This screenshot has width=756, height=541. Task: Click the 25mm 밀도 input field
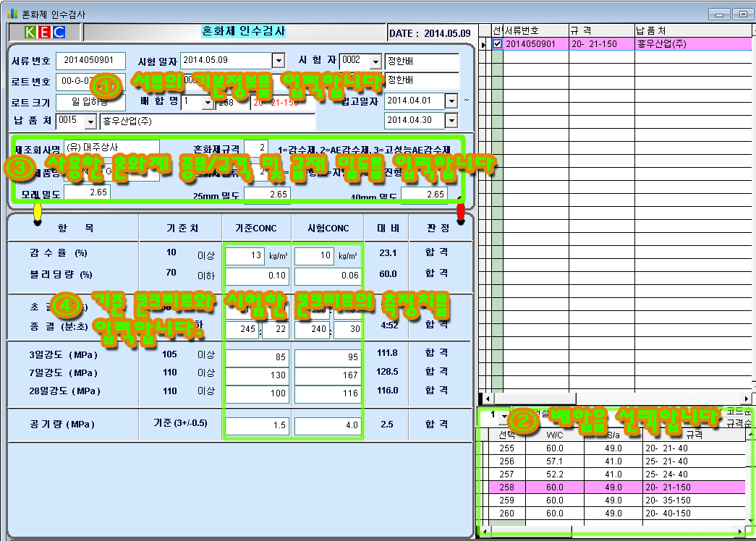[x=267, y=194]
